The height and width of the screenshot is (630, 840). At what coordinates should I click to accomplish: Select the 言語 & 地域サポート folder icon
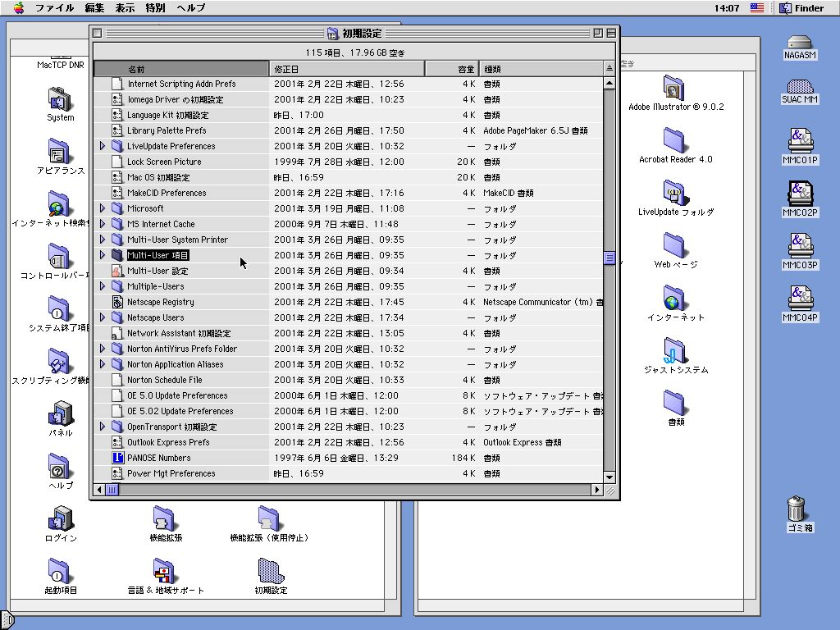164,572
